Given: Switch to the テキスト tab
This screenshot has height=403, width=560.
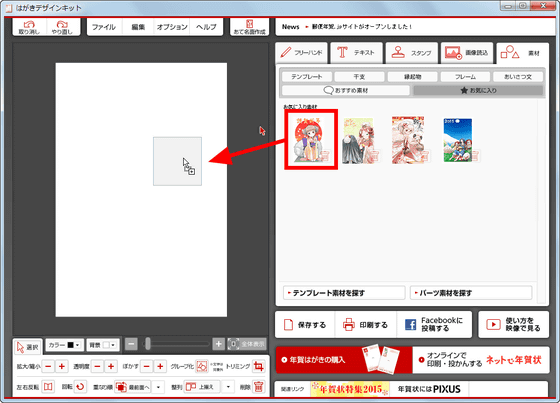Looking at the screenshot, I should pos(356,53).
